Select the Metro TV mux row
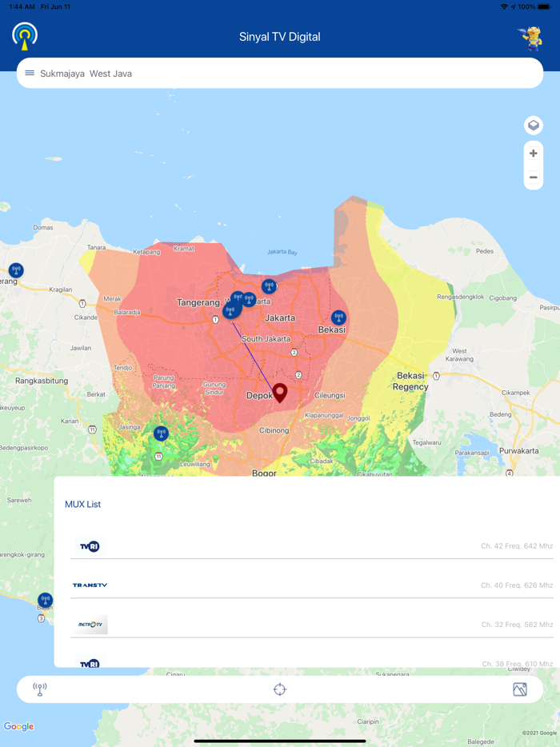Image resolution: width=560 pixels, height=747 pixels. click(312, 624)
